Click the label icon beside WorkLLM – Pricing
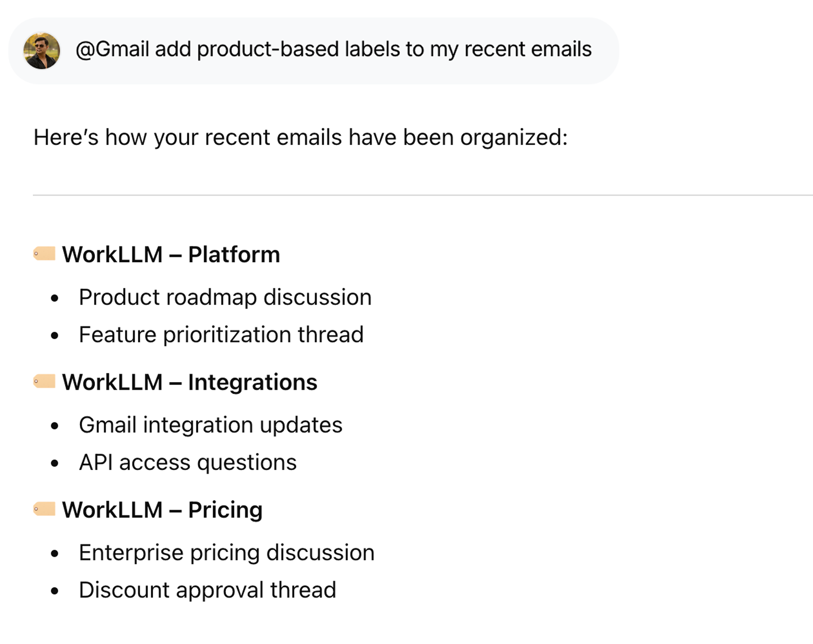 point(44,510)
